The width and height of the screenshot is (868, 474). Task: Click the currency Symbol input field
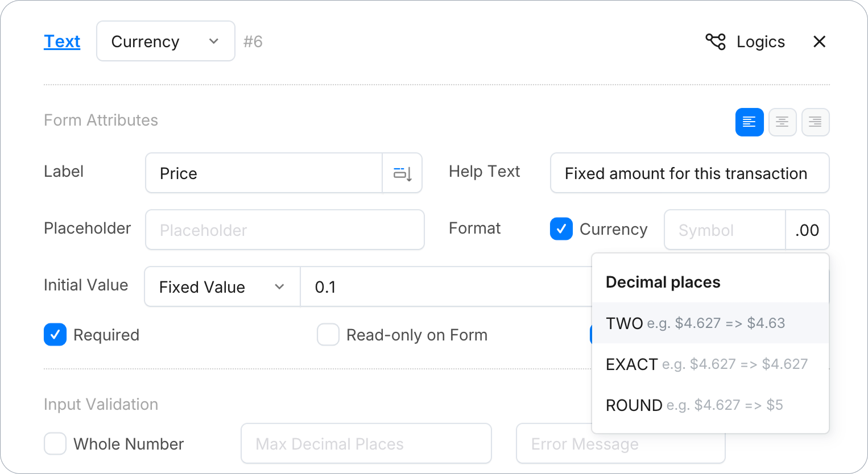pos(725,230)
